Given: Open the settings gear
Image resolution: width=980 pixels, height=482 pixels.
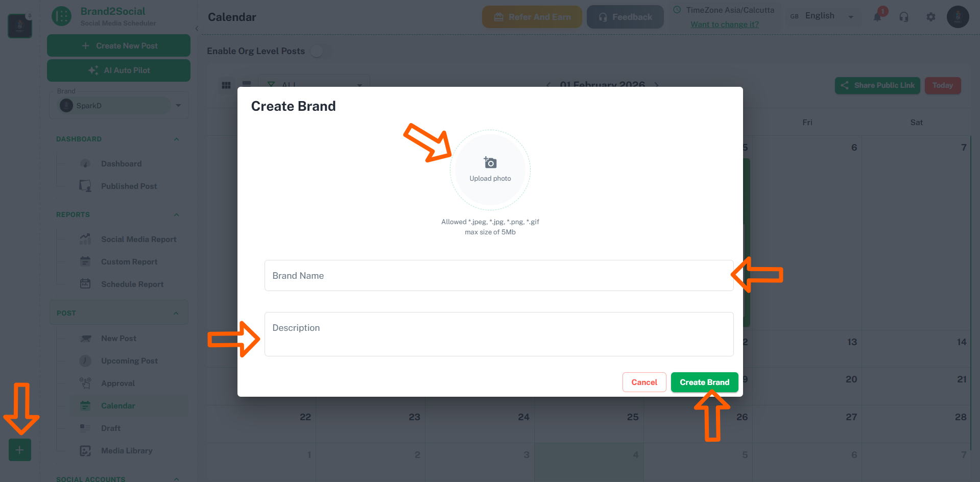Looking at the screenshot, I should click(x=930, y=17).
